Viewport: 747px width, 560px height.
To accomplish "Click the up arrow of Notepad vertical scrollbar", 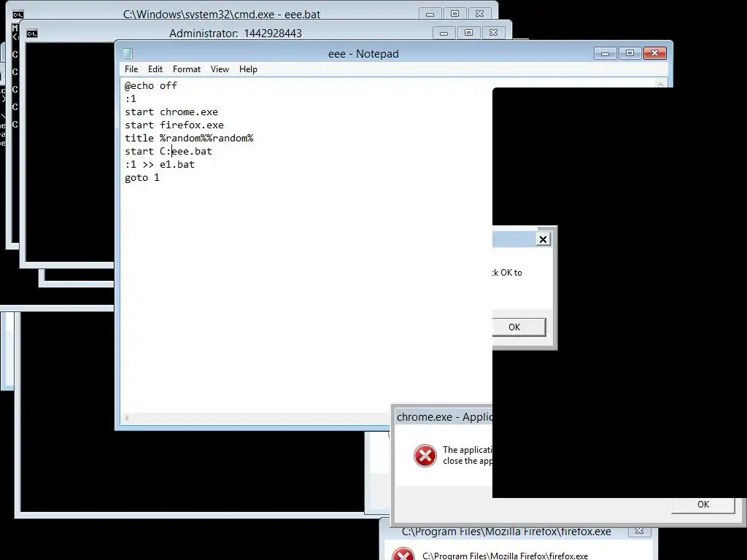I will pyautogui.click(x=660, y=84).
